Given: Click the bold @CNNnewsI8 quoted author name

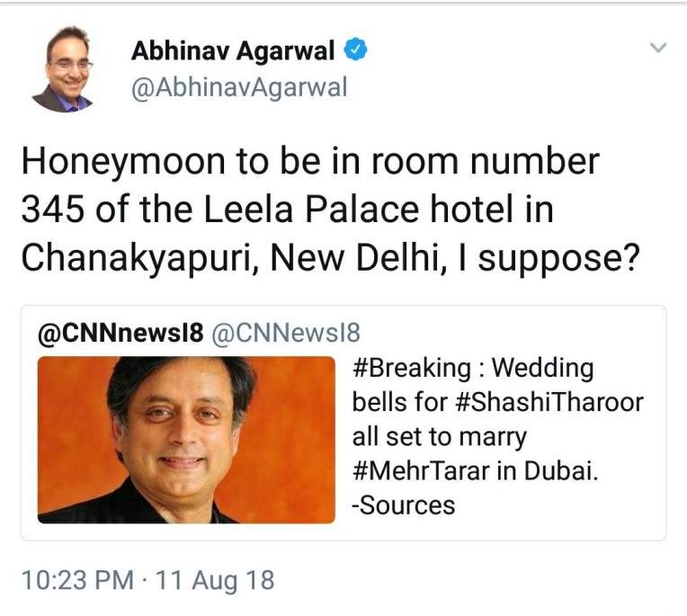Looking at the screenshot, I should click(120, 334).
